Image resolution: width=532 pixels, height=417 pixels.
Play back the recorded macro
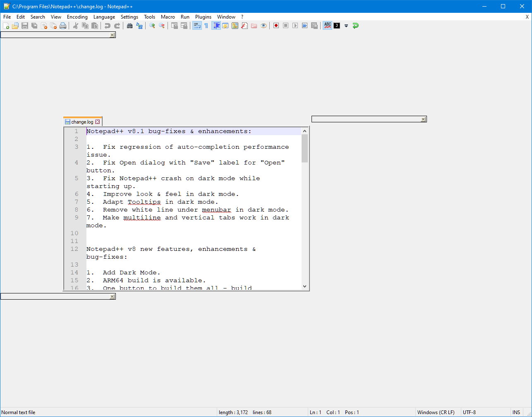tap(295, 26)
